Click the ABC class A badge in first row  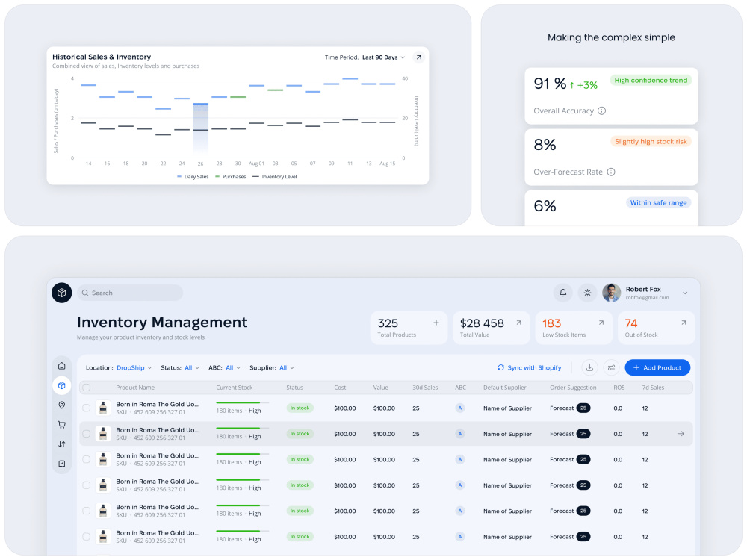coord(459,408)
